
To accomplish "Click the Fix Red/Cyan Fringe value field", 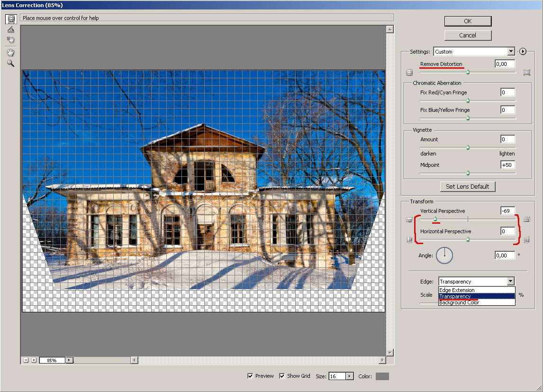I will pos(507,92).
